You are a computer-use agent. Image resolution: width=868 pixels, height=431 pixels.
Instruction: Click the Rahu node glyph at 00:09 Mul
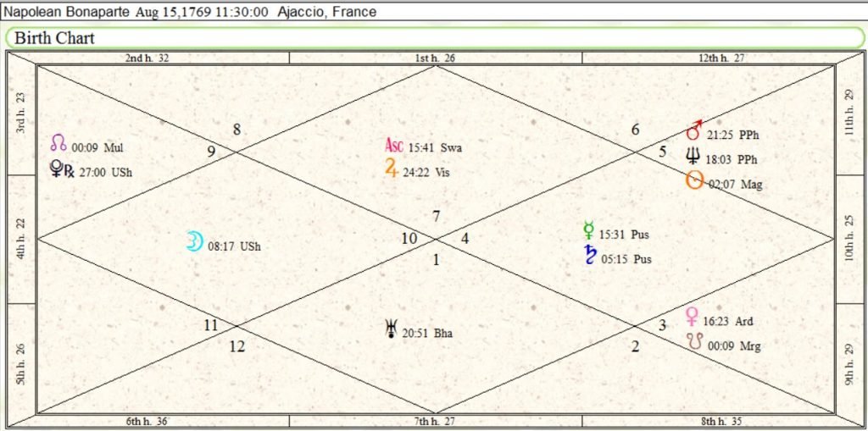tap(58, 143)
